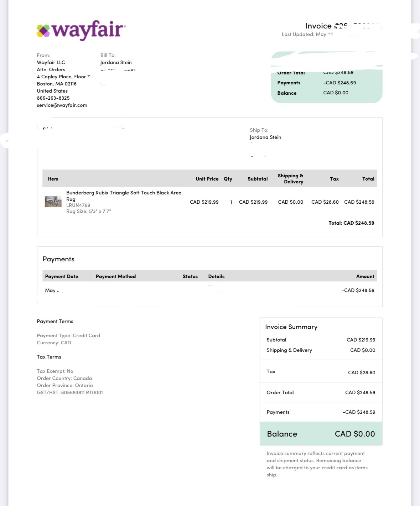Click the Wayfair logo
The width and height of the screenshot is (420, 506).
pyautogui.click(x=81, y=30)
